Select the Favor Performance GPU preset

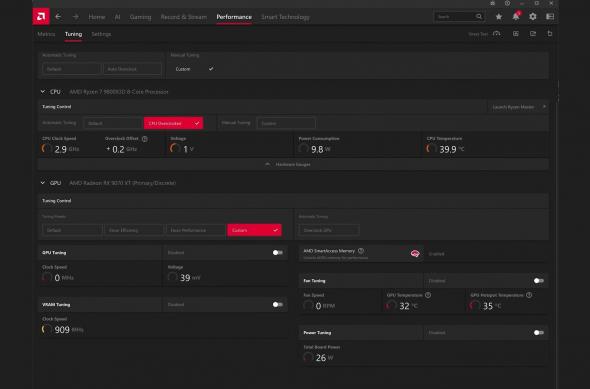(196, 230)
